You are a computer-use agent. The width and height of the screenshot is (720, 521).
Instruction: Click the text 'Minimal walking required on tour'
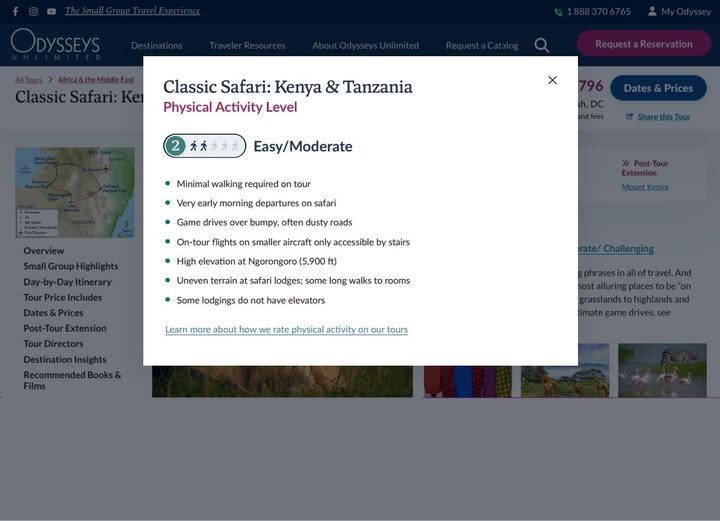click(244, 184)
